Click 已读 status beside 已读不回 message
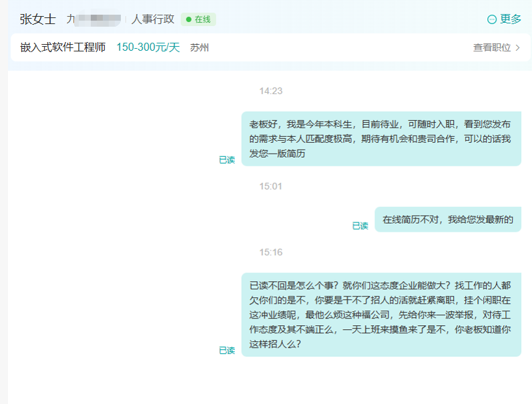Image resolution: width=532 pixels, height=404 pixels. pyautogui.click(x=227, y=351)
